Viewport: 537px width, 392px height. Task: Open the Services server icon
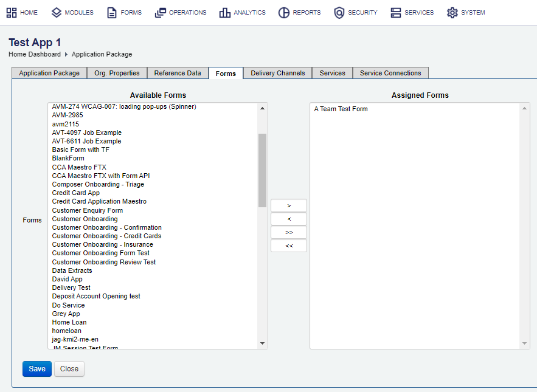click(x=396, y=13)
